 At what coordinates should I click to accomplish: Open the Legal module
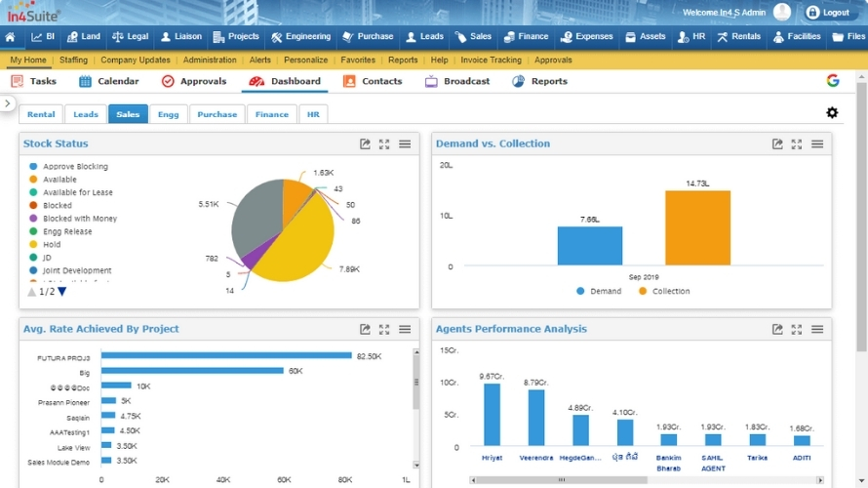(x=130, y=36)
